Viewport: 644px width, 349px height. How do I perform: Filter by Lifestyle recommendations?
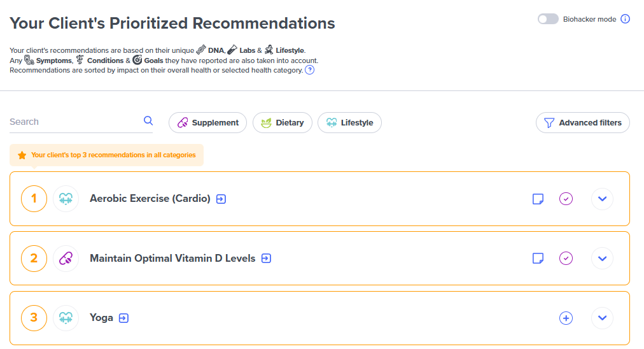(349, 123)
